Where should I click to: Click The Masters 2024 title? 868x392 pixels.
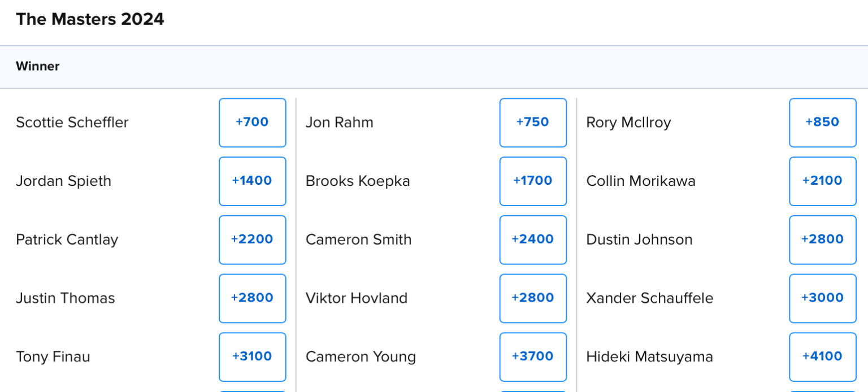(90, 19)
